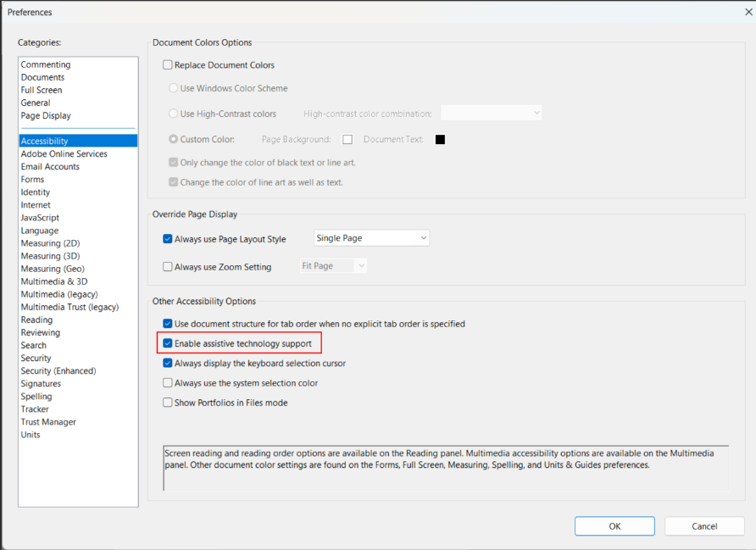Choose Trust Manager category

coord(78,422)
